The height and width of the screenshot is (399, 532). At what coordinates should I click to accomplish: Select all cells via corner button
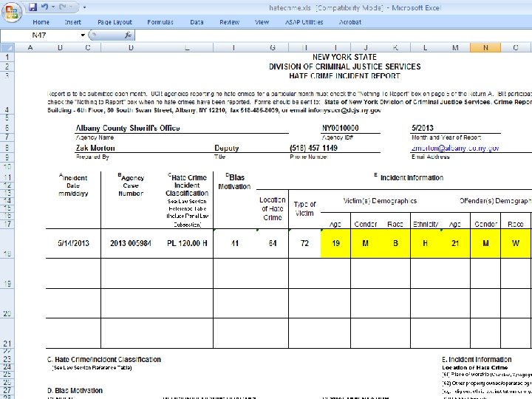(7, 47)
